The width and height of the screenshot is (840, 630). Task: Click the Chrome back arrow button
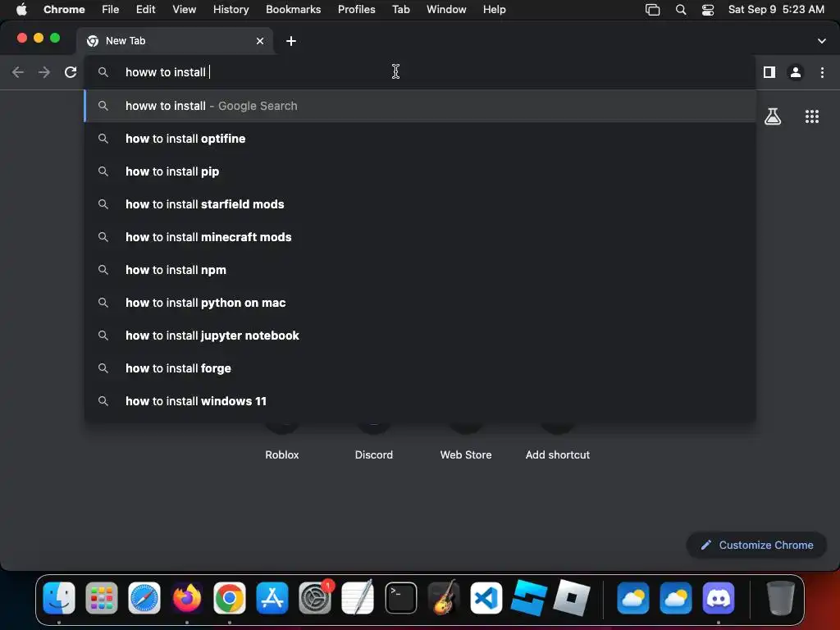(18, 72)
